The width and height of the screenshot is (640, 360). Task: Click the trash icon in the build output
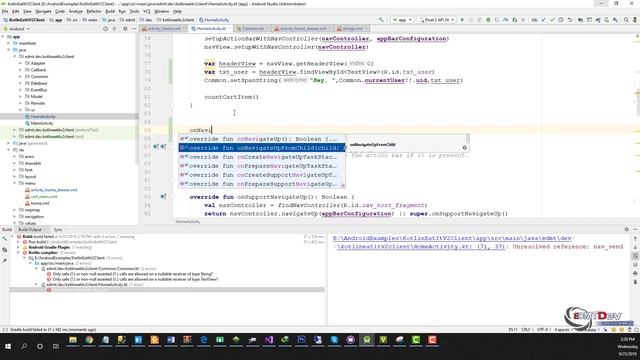click(x=635, y=282)
